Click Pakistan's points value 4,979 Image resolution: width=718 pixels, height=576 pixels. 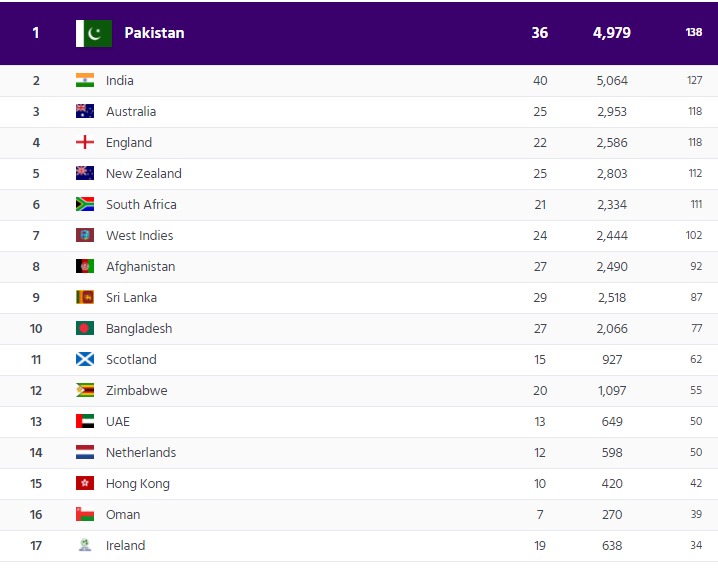[611, 33]
